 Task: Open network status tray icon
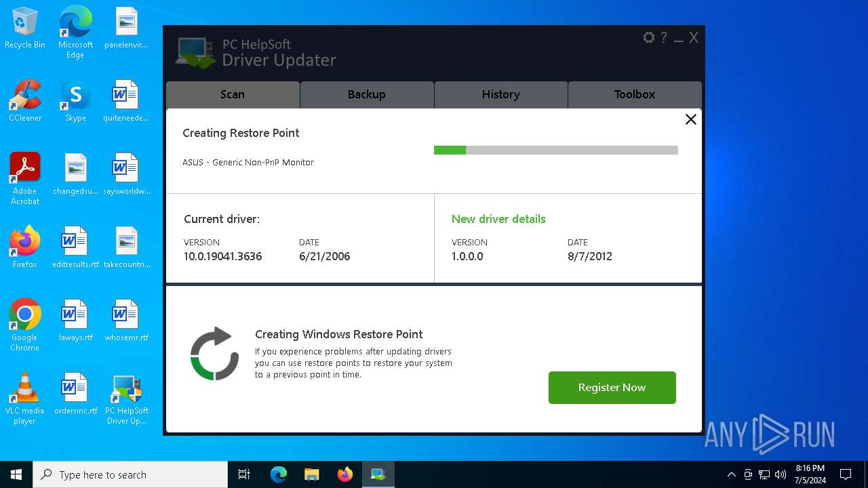pyautogui.click(x=764, y=474)
